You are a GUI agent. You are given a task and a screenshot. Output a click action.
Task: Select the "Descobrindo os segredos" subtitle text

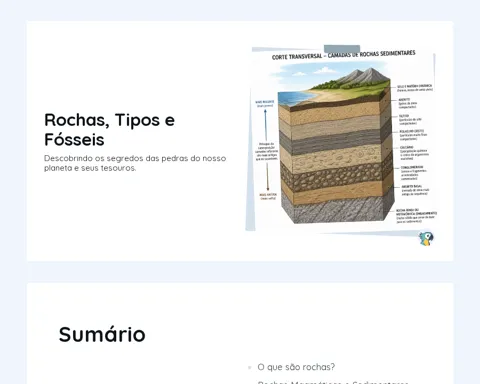[135, 163]
